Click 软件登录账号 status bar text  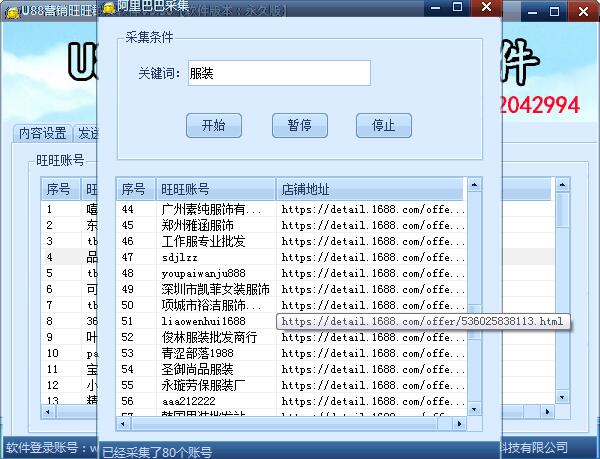click(50, 447)
